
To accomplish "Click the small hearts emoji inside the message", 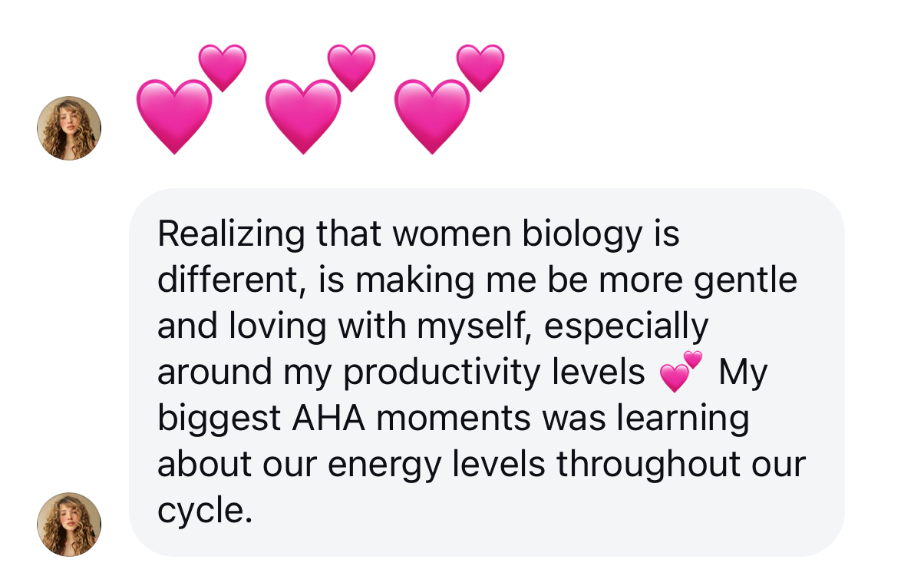I will coord(681,372).
